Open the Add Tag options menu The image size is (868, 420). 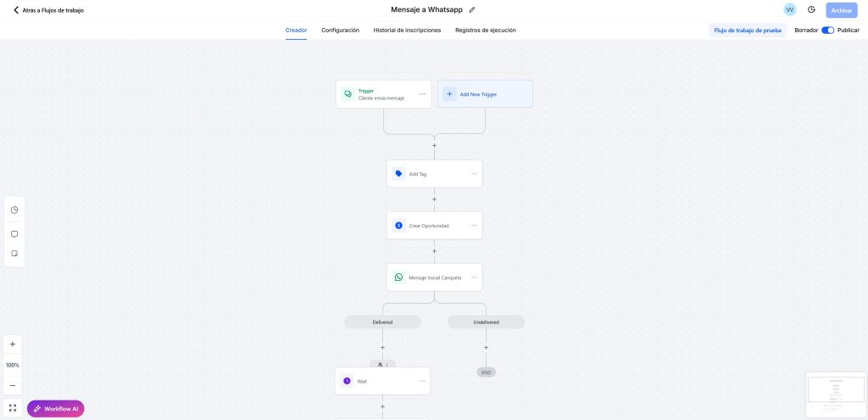(474, 174)
